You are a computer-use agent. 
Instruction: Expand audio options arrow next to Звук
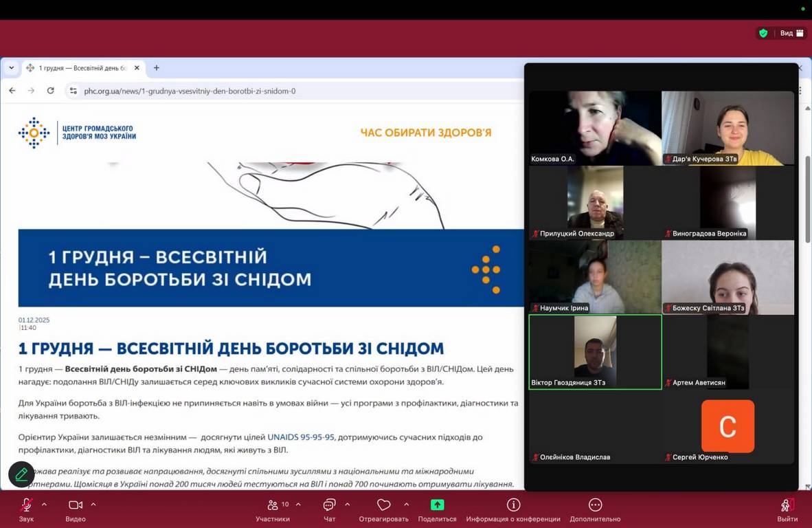pos(45,504)
